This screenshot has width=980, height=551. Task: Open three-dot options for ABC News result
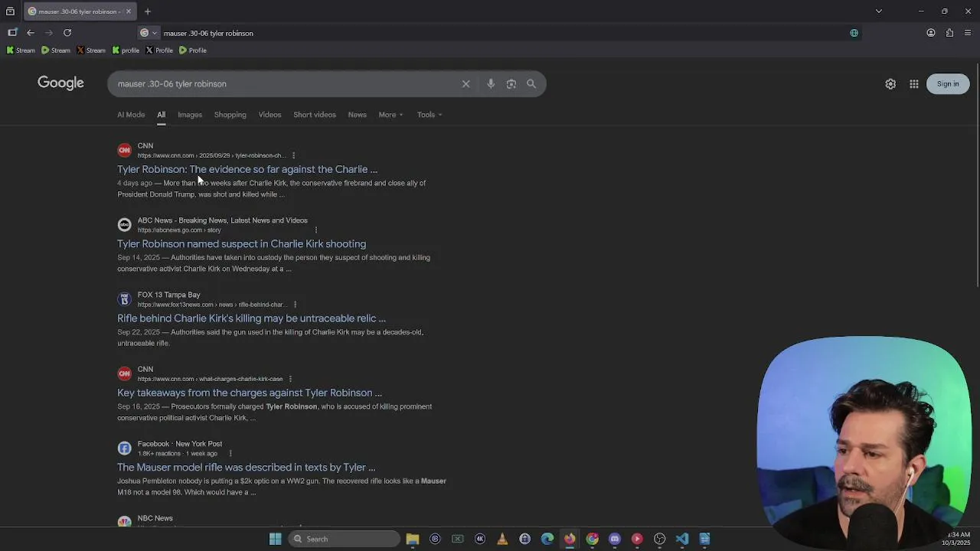pyautogui.click(x=315, y=230)
